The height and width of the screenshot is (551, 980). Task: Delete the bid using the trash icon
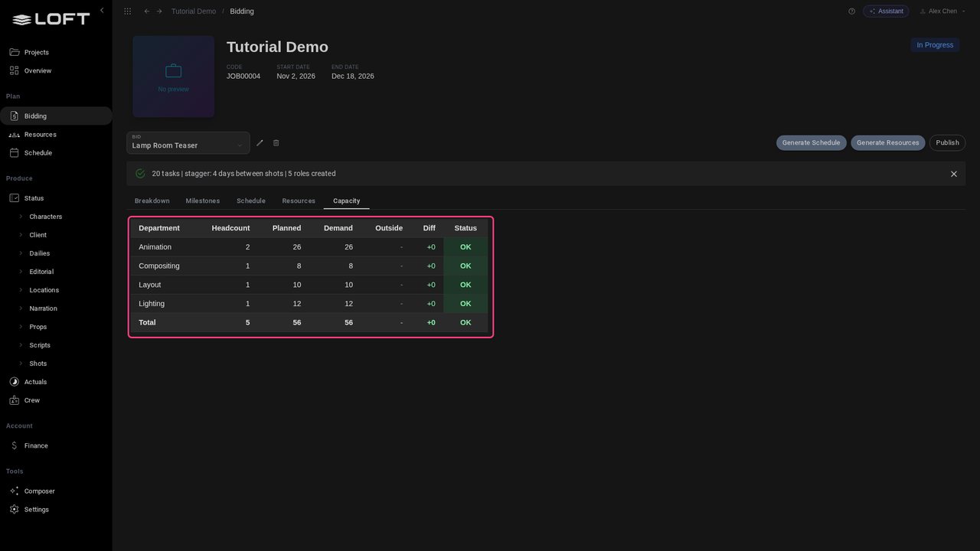pyautogui.click(x=276, y=142)
